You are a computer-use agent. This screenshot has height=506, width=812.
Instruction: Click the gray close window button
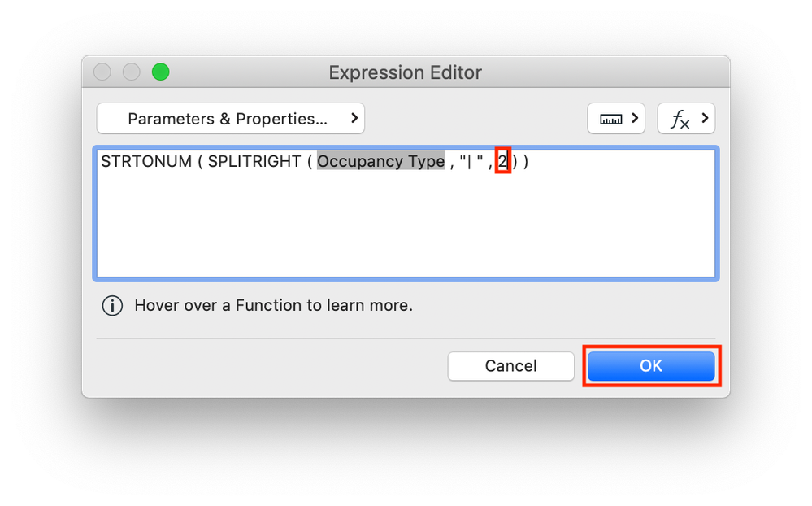point(102,72)
